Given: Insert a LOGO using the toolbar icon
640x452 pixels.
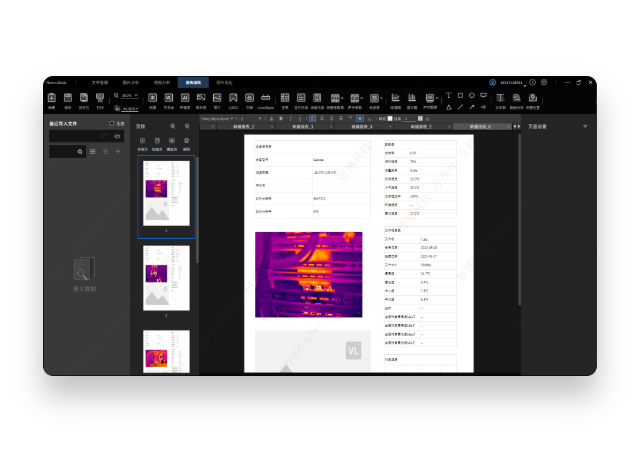Looking at the screenshot, I should click(x=233, y=99).
